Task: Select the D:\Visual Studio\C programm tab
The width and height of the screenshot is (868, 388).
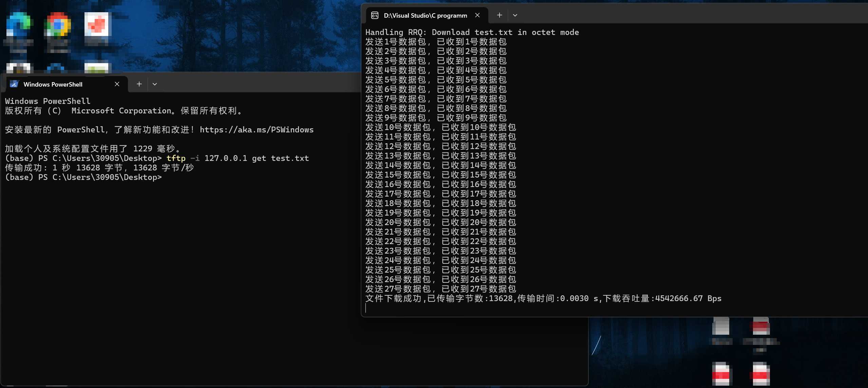Action: tap(425, 15)
